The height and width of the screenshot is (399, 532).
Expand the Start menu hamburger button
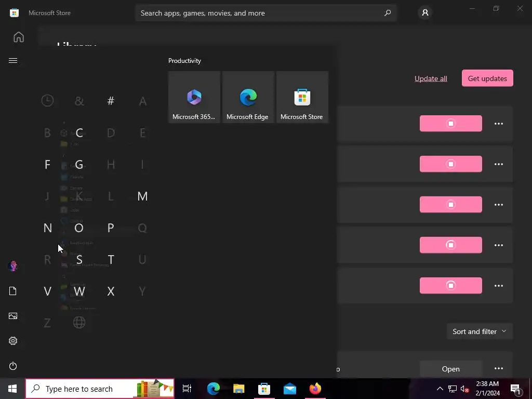13,60
